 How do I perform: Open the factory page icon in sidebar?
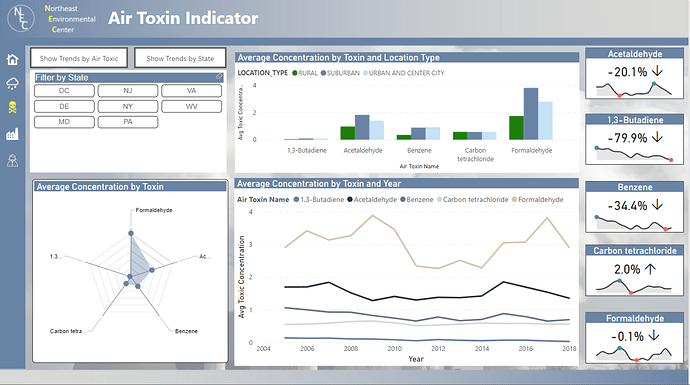(x=12, y=134)
